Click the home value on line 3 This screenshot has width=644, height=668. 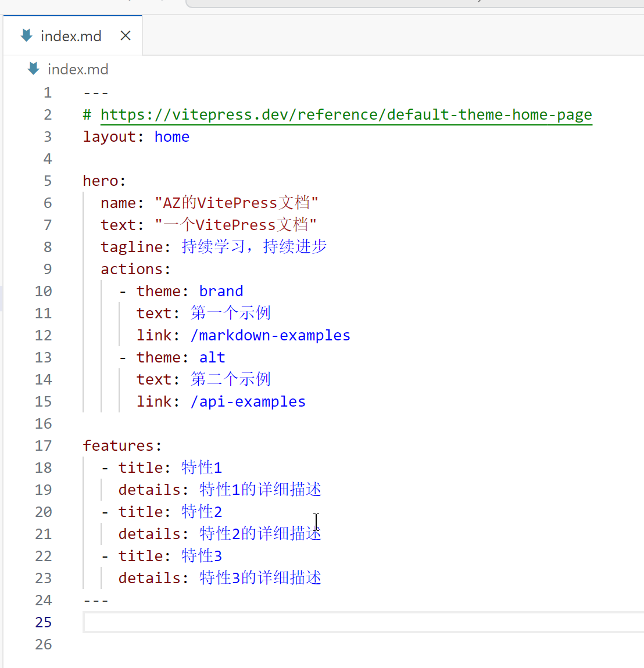[171, 137]
